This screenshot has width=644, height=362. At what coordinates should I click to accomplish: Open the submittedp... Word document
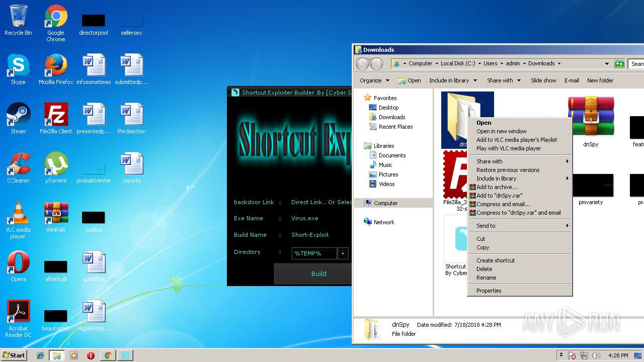point(131,69)
